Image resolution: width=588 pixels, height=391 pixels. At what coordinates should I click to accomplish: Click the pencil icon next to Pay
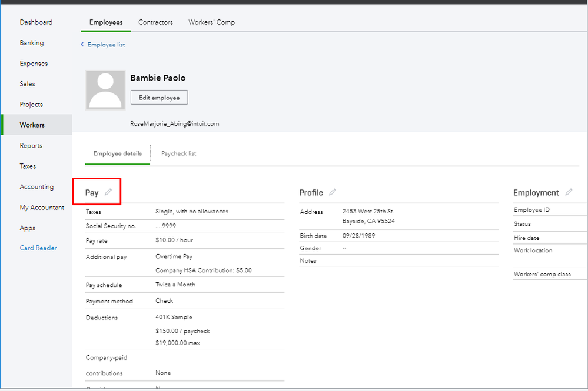108,192
